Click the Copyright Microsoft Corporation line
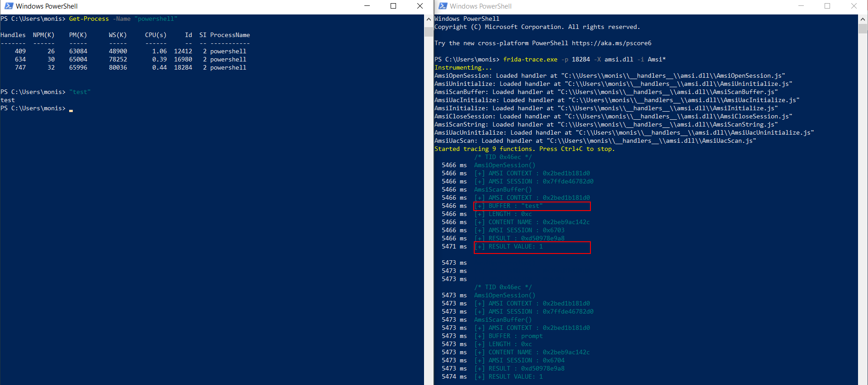Image resolution: width=868 pixels, height=385 pixels. 537,27
